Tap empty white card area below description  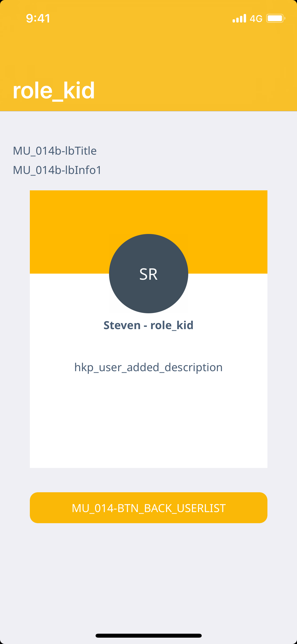point(149,423)
